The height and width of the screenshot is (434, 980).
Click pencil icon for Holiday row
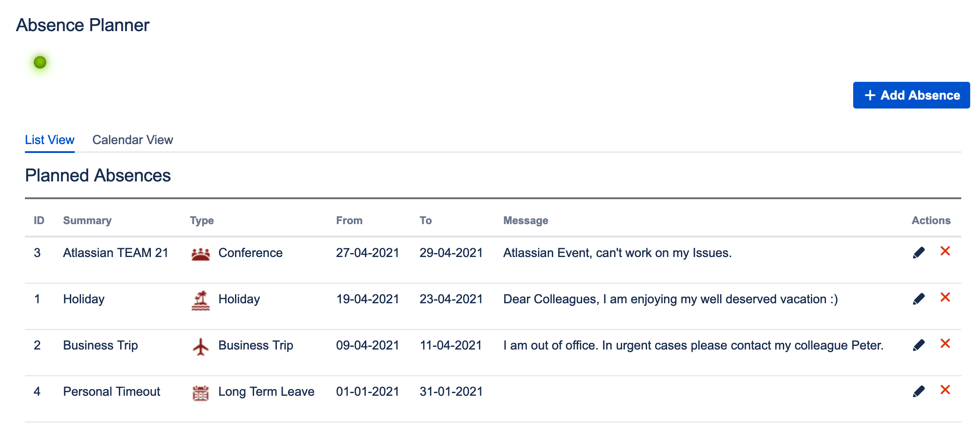click(919, 299)
